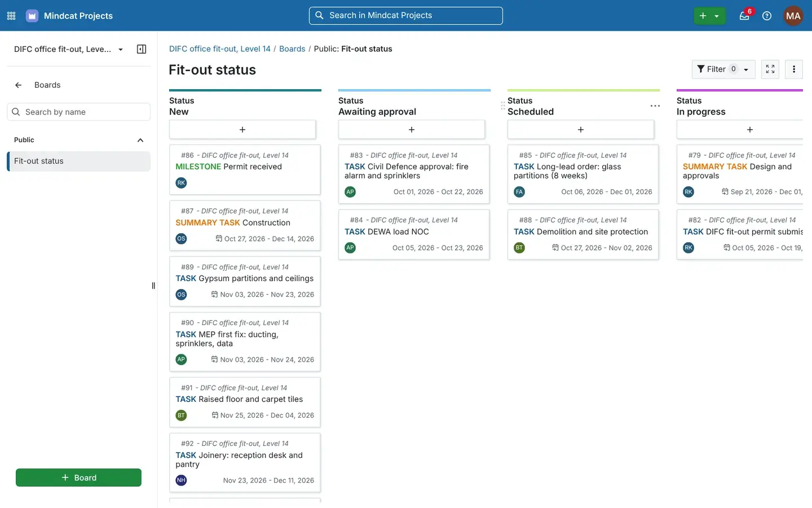Click RK avatar on Permit received card

[x=181, y=183]
